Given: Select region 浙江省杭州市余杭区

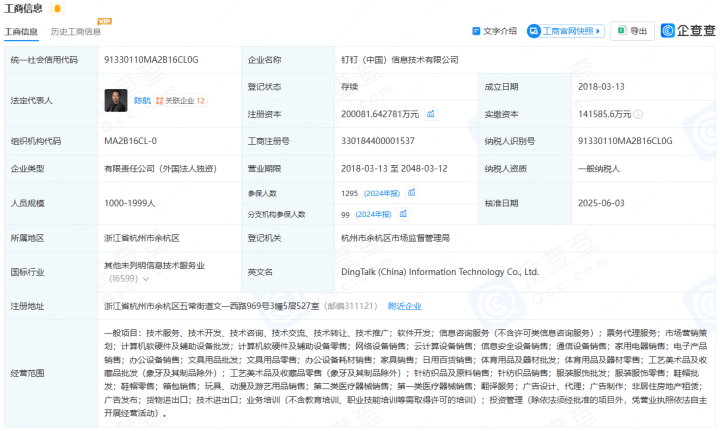Looking at the screenshot, I should [142, 238].
